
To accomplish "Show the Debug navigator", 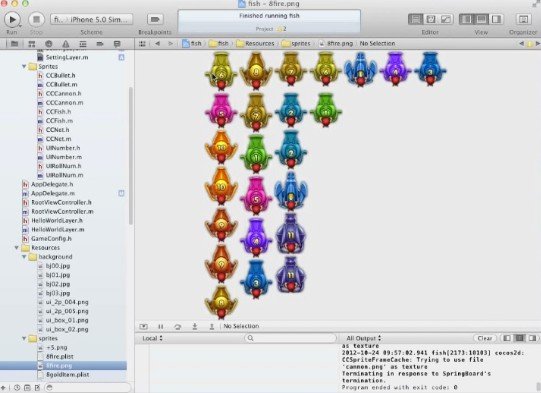I will [x=83, y=44].
